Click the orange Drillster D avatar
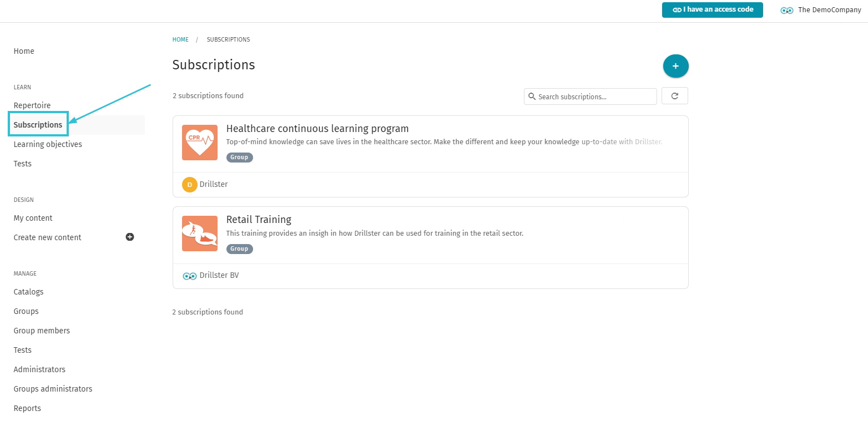Image resolution: width=868 pixels, height=421 pixels. click(x=190, y=185)
